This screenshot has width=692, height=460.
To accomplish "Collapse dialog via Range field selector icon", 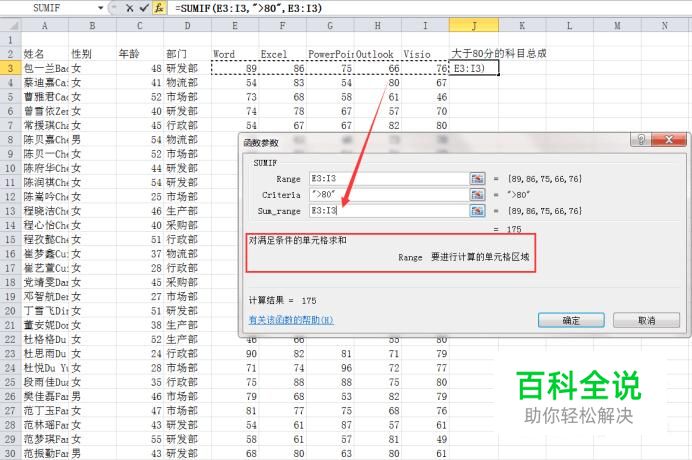I will (477, 178).
